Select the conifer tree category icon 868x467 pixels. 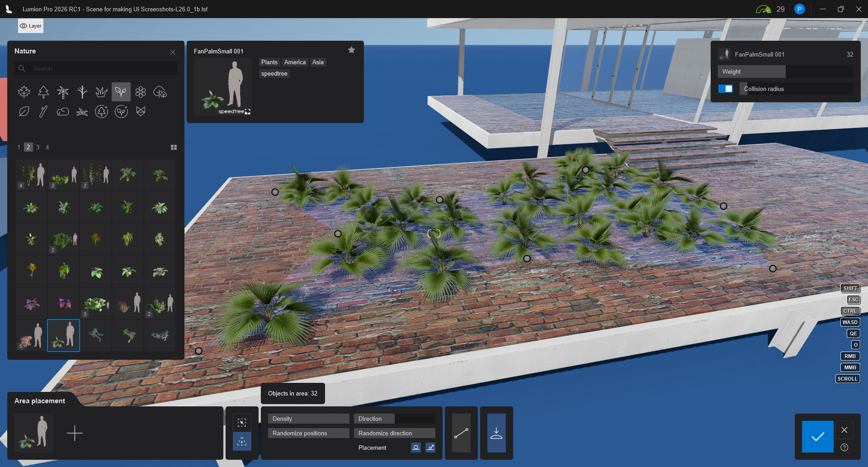(43, 92)
